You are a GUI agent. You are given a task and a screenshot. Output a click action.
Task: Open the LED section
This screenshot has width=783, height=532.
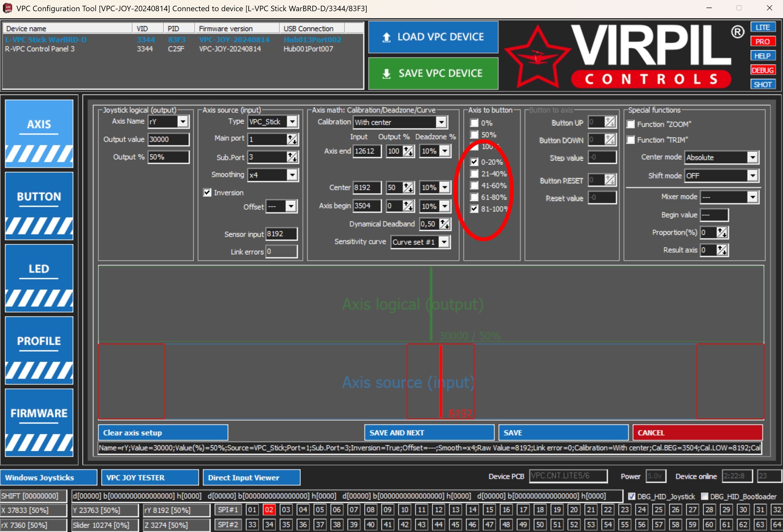(39, 278)
